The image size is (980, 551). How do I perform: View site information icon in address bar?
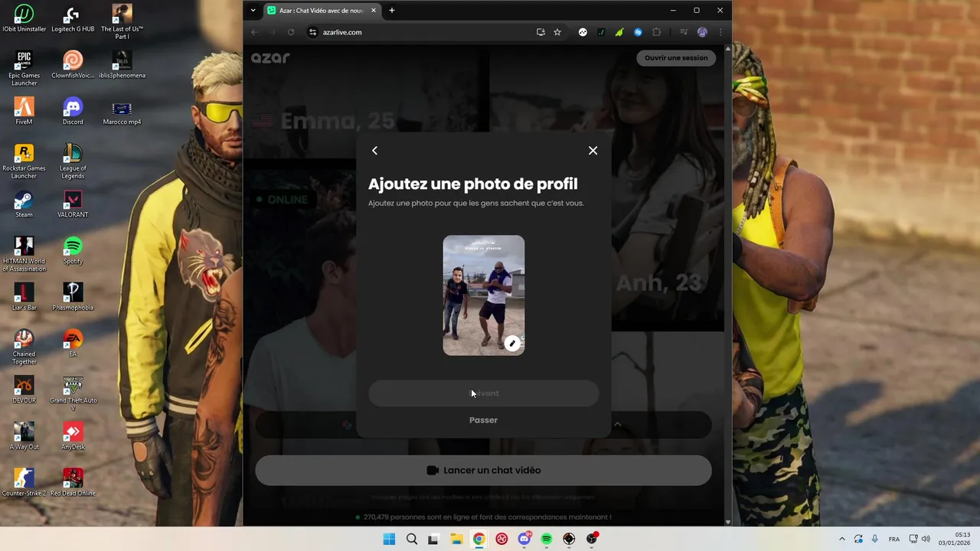pyautogui.click(x=312, y=32)
